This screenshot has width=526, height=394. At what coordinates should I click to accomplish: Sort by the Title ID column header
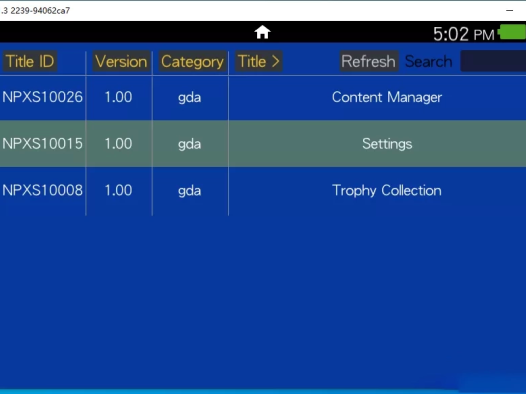click(x=30, y=61)
